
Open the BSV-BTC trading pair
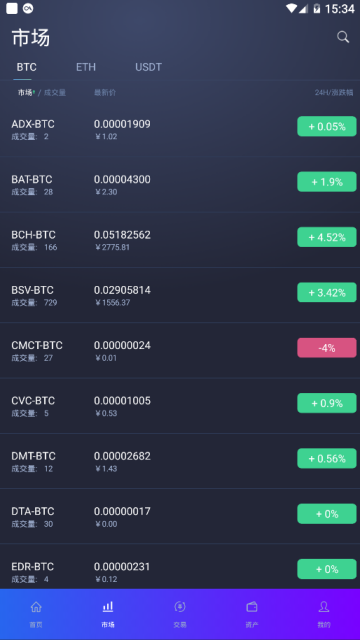(180, 295)
